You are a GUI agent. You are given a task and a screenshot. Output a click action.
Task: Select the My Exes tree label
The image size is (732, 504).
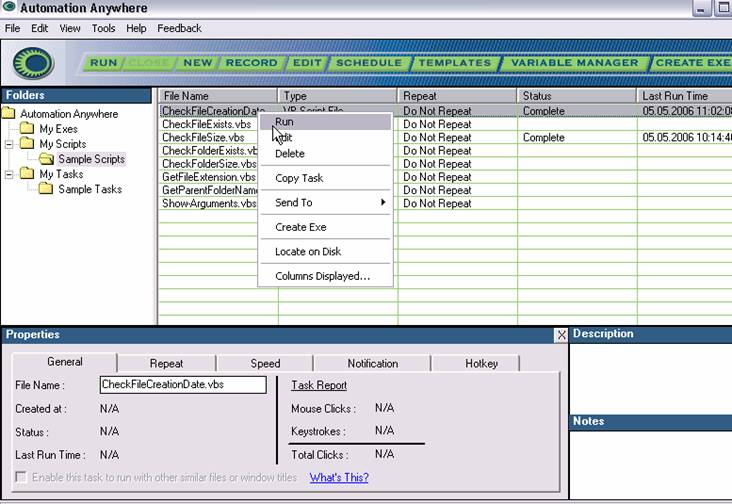58,129
